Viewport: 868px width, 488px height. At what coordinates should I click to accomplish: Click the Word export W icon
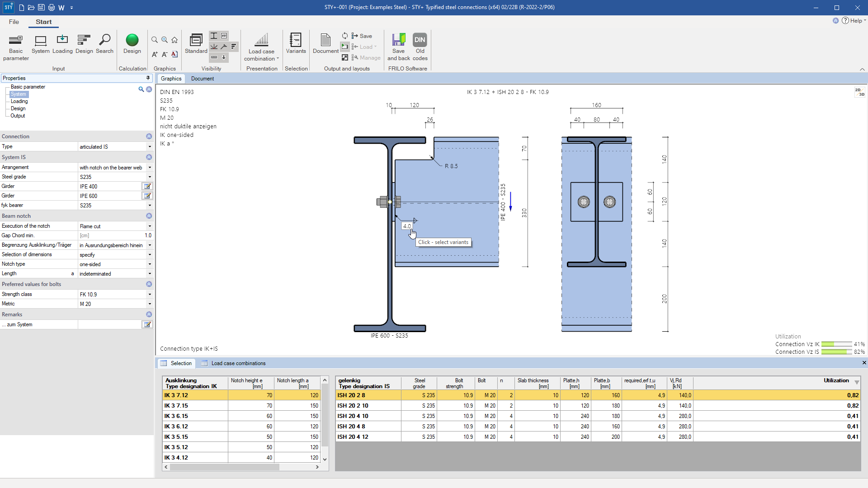[61, 7]
